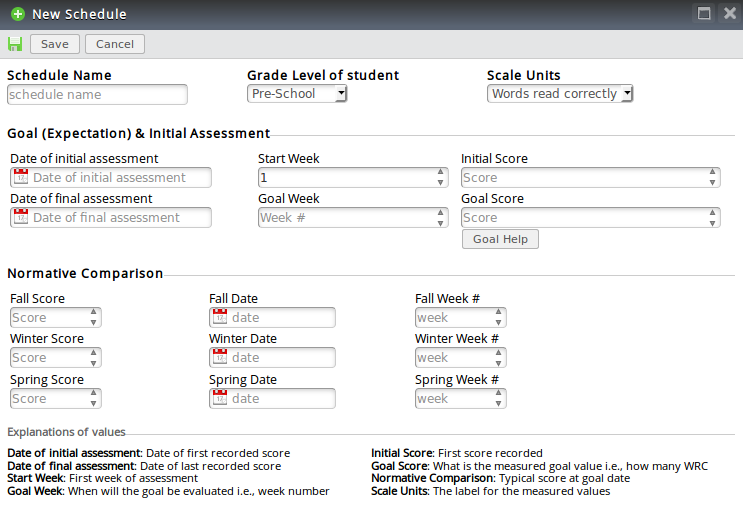743x520 pixels.
Task: Decrease the Spring Week # spinner
Action: point(499,403)
